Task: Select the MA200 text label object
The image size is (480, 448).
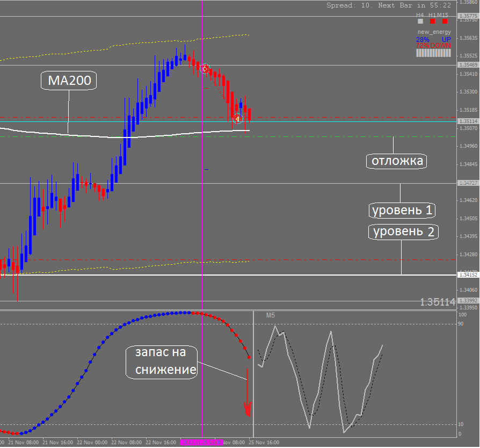Action: point(69,81)
